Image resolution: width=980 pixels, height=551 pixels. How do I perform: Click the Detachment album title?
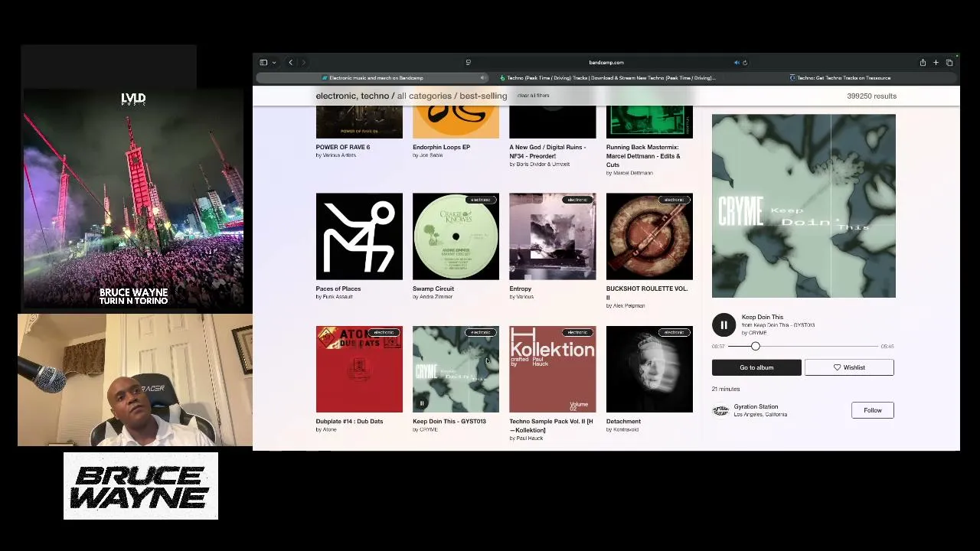624,421
